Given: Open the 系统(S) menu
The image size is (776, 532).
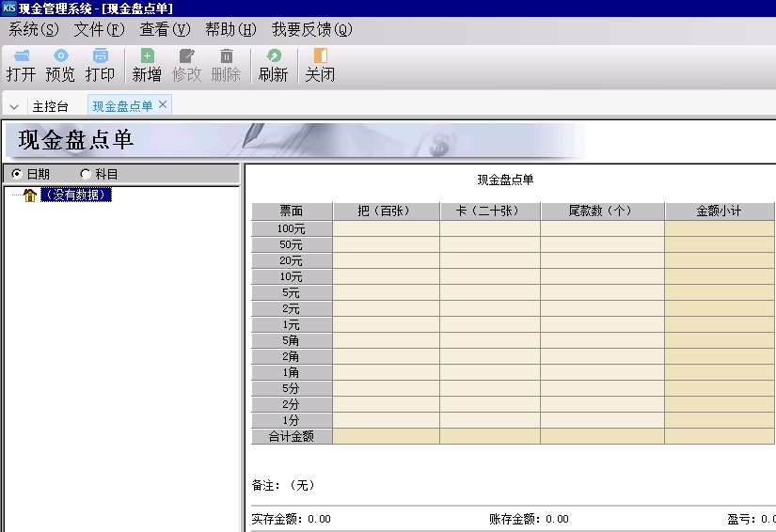Looking at the screenshot, I should (34, 30).
